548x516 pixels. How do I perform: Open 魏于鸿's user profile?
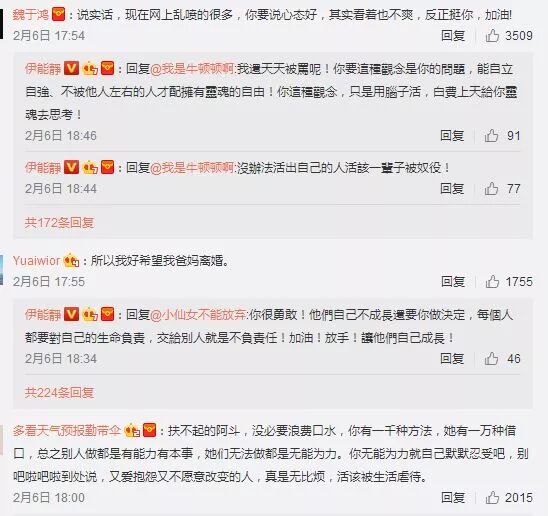pyautogui.click(x=31, y=15)
